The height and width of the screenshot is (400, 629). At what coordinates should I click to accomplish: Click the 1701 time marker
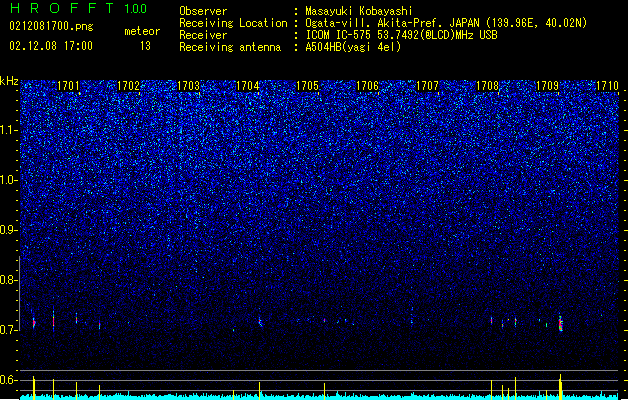pyautogui.click(x=68, y=86)
